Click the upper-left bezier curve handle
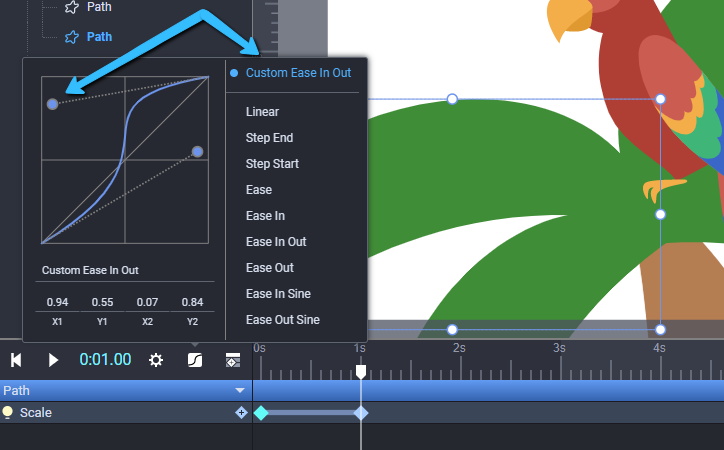 click(x=53, y=104)
